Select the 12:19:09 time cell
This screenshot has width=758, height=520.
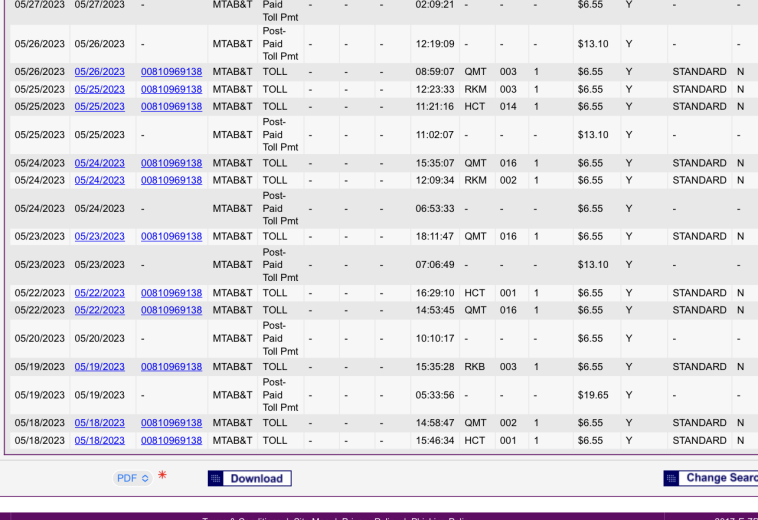(435, 44)
